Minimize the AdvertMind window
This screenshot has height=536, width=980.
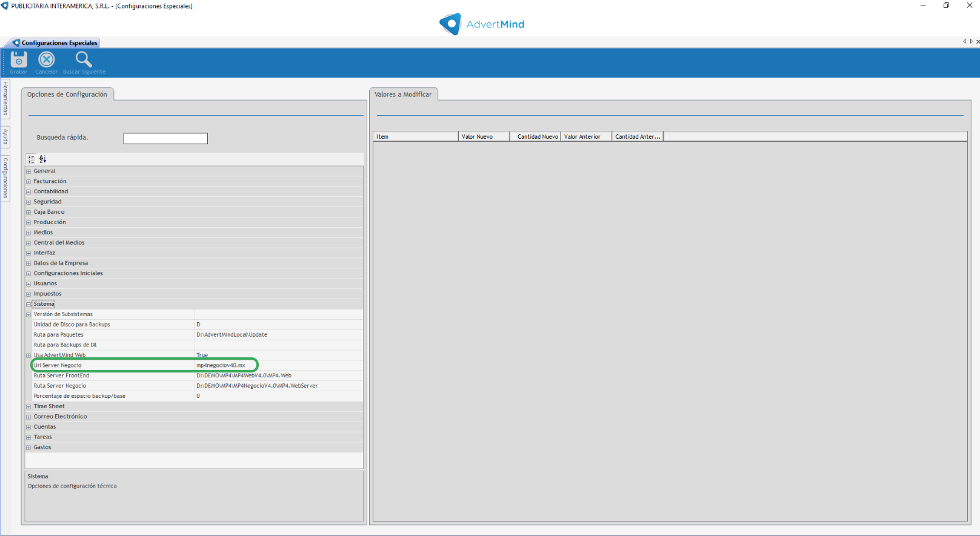(x=923, y=5)
